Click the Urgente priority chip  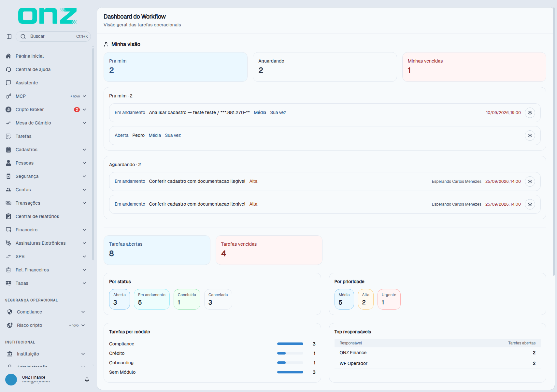click(389, 299)
